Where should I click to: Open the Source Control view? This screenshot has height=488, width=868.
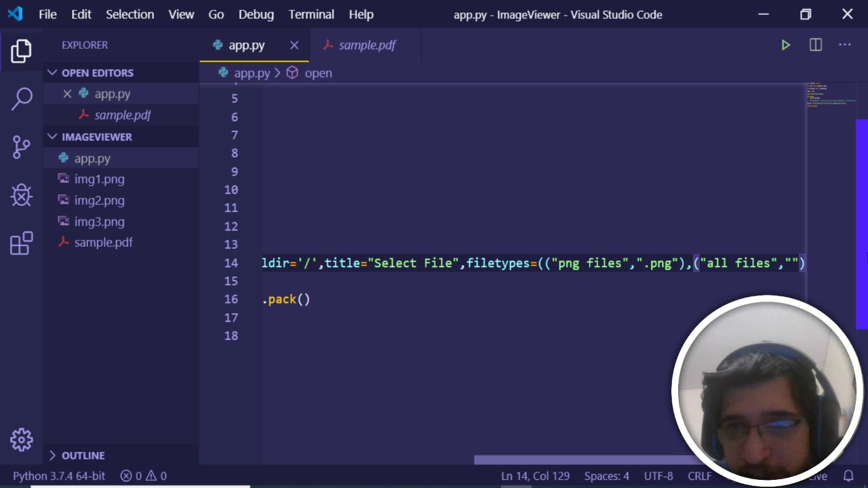[22, 146]
